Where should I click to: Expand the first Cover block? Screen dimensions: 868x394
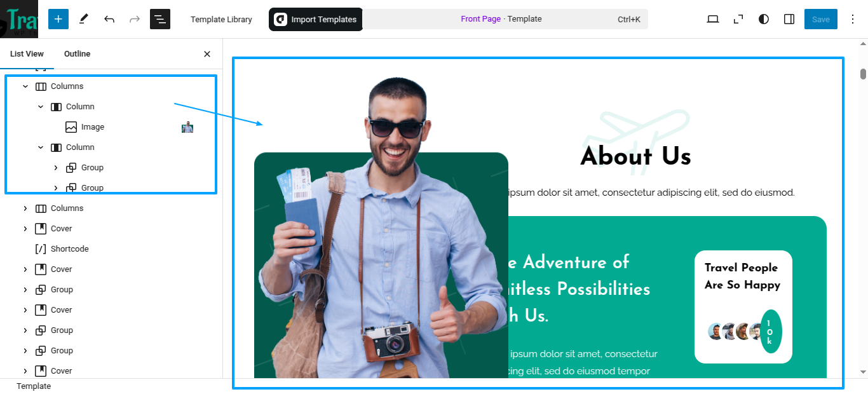pos(25,229)
